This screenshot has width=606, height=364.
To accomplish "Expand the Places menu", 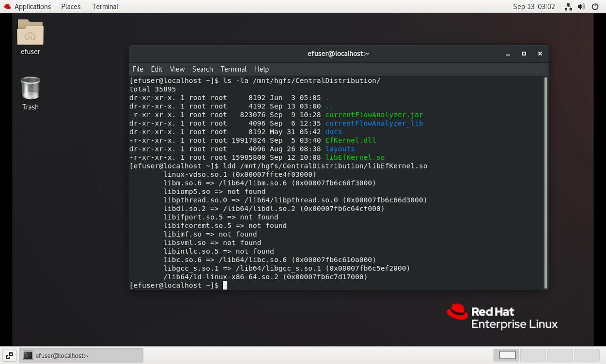I will [71, 7].
